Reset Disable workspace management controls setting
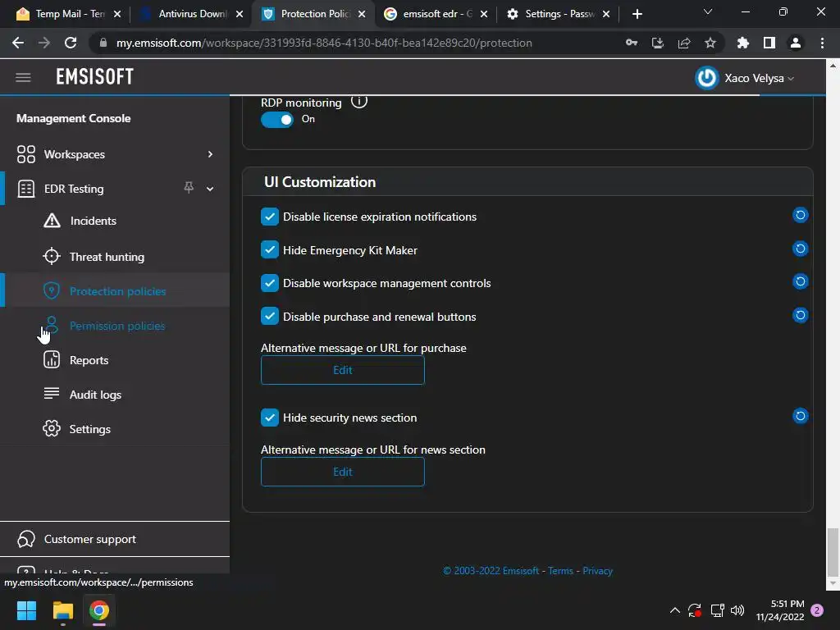840x630 pixels. [801, 282]
